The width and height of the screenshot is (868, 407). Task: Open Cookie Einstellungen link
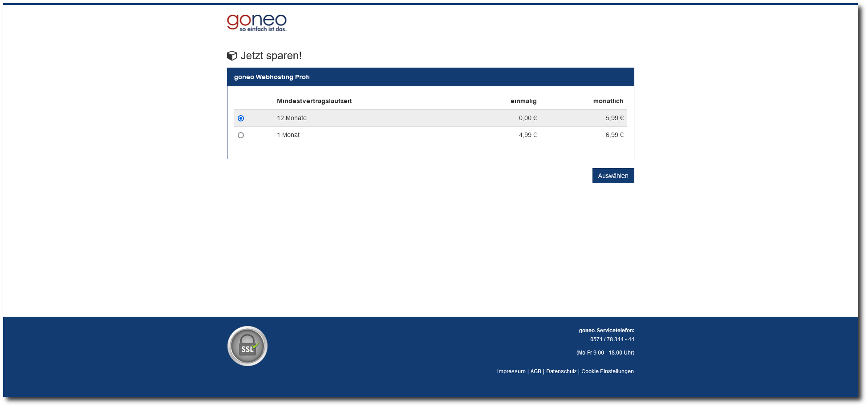tap(607, 371)
